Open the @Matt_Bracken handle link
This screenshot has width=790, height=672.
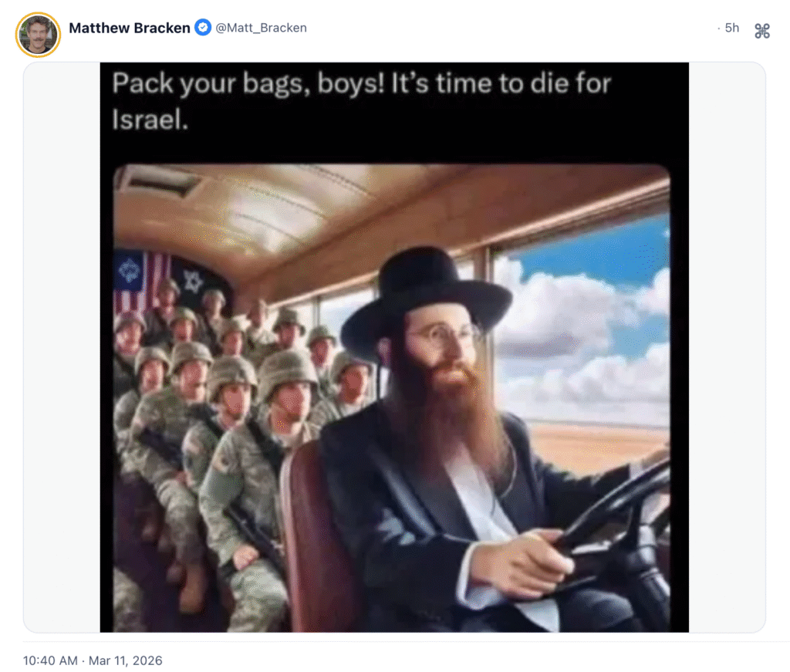click(261, 28)
